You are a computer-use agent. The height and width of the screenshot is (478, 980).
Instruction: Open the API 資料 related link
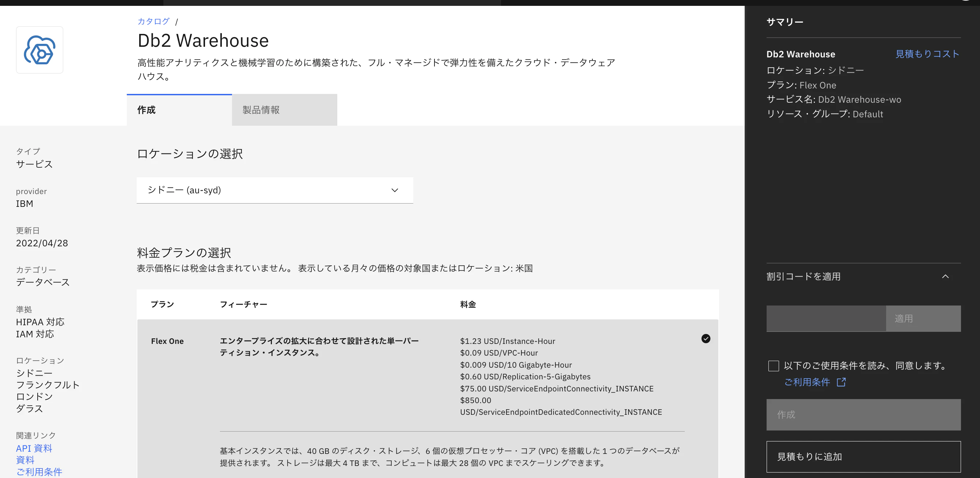click(x=34, y=448)
